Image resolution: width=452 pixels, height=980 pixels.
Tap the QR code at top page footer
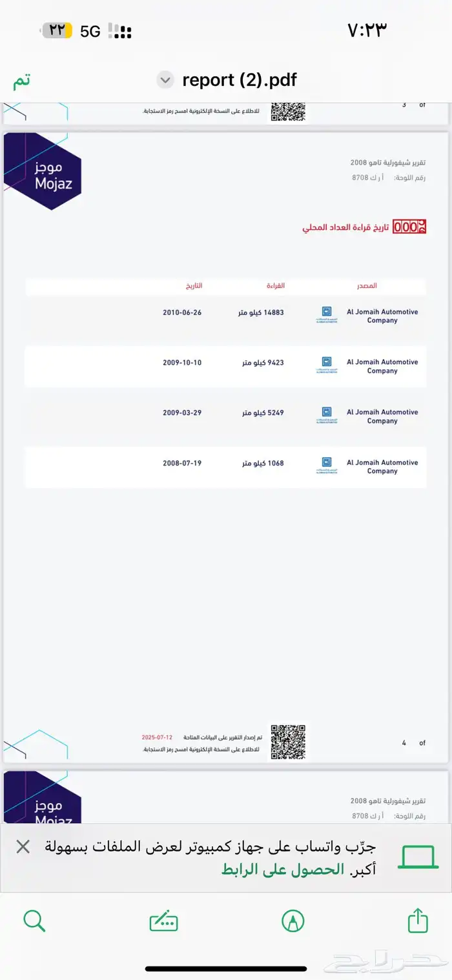(x=287, y=111)
